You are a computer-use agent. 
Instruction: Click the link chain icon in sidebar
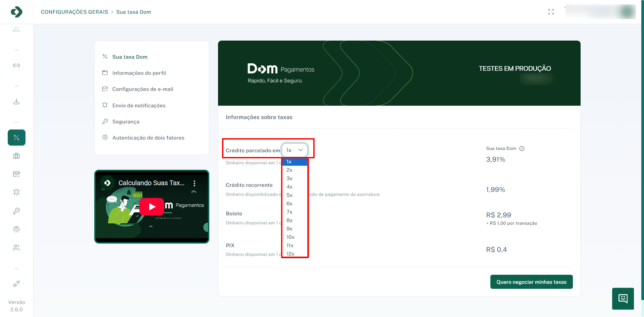[16, 65]
